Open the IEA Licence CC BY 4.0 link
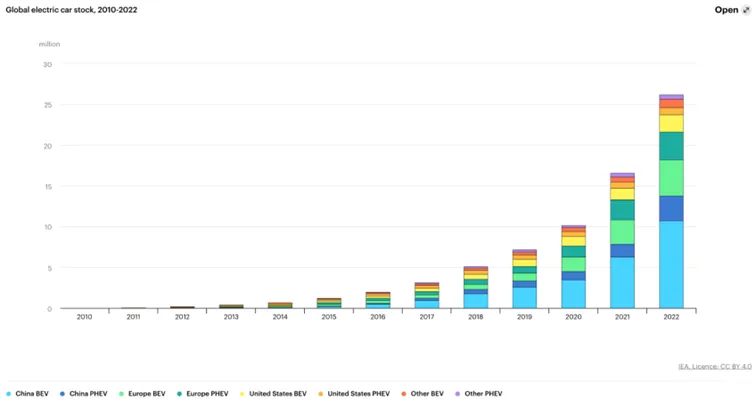 point(715,367)
